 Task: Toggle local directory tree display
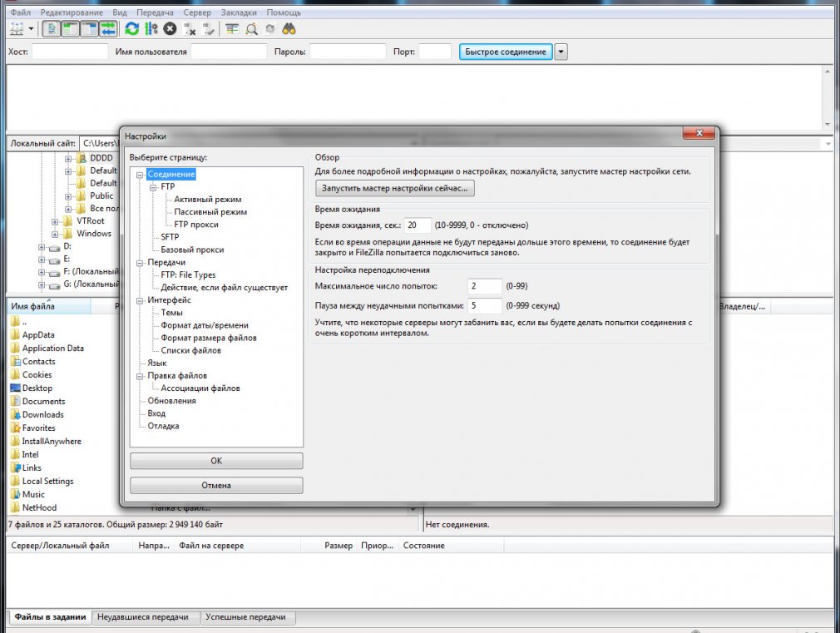[70, 29]
